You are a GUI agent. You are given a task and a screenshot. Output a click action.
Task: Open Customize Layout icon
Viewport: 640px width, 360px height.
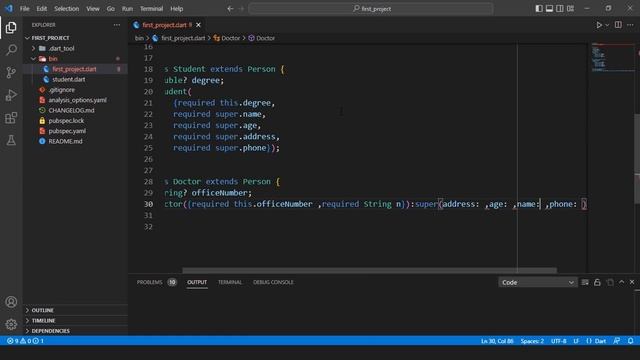click(571, 9)
